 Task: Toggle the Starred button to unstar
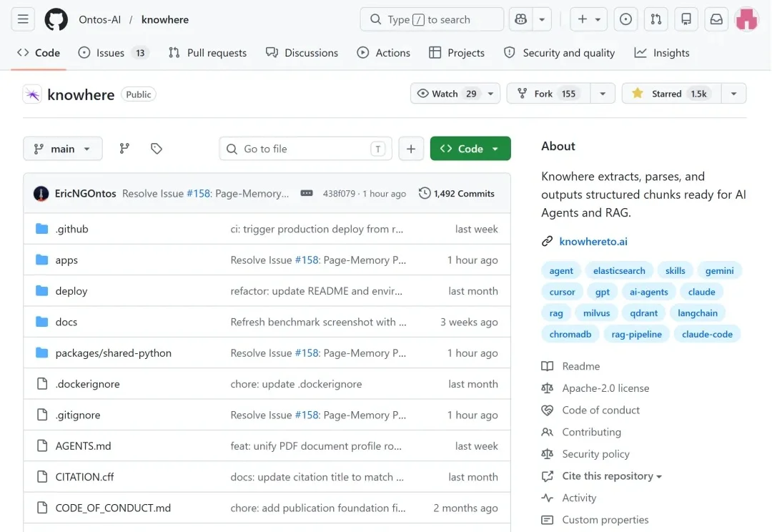coord(671,94)
